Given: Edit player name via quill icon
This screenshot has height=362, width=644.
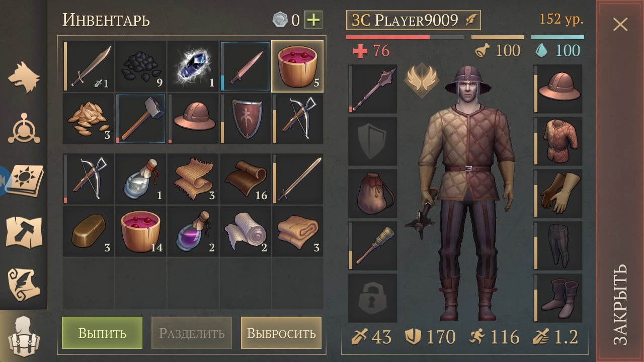Looking at the screenshot, I should 470,20.
